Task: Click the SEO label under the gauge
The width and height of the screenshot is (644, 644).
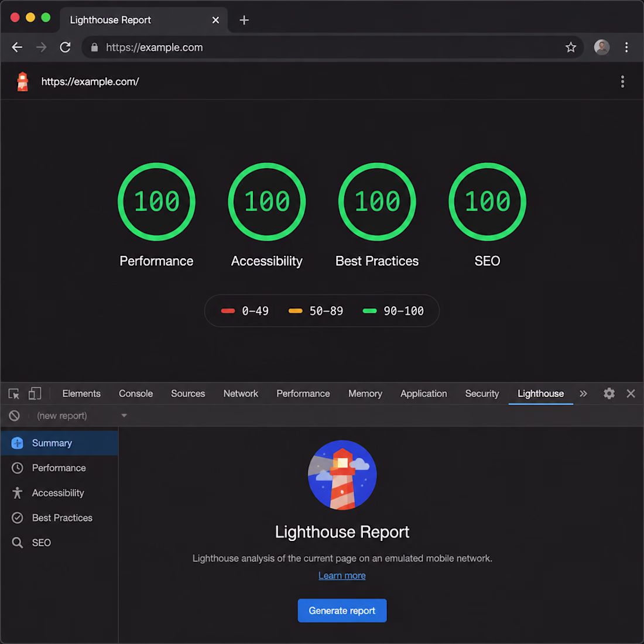Action: (x=488, y=261)
